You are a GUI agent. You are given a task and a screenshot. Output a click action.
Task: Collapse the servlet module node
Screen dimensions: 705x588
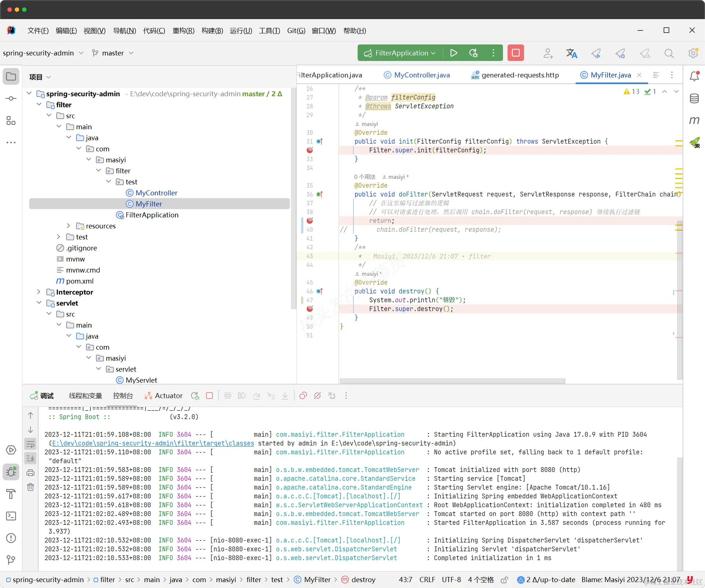point(39,303)
